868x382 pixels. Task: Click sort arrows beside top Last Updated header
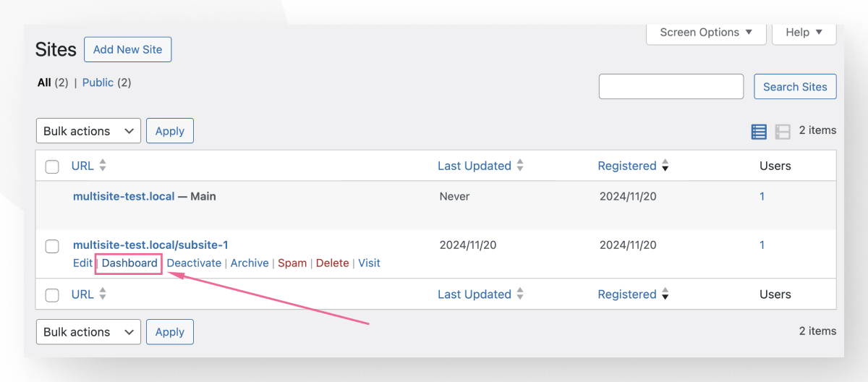point(520,166)
